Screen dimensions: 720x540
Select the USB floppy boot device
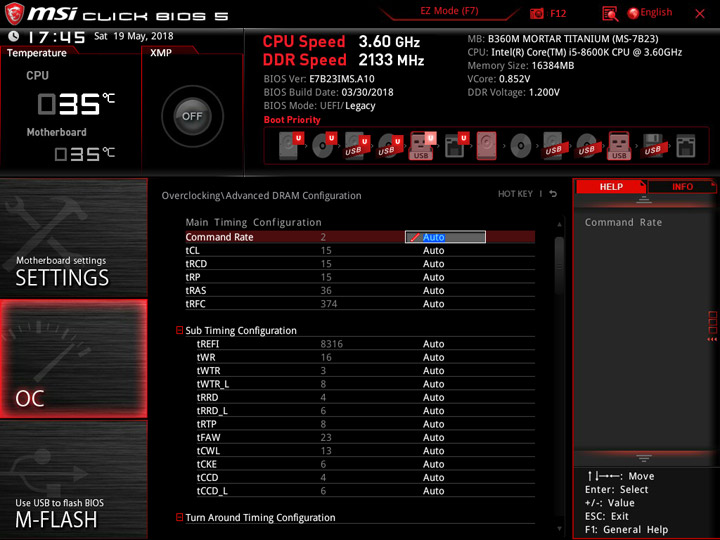pyautogui.click(x=652, y=146)
